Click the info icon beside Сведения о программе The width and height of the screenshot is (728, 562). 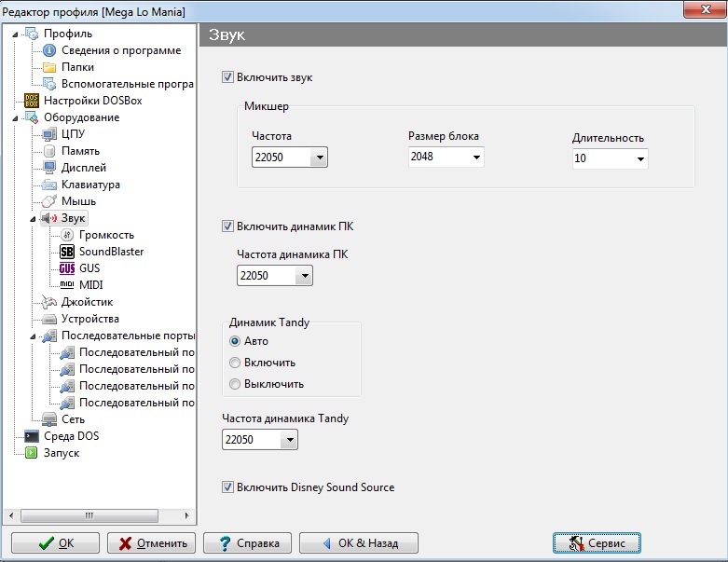point(49,50)
